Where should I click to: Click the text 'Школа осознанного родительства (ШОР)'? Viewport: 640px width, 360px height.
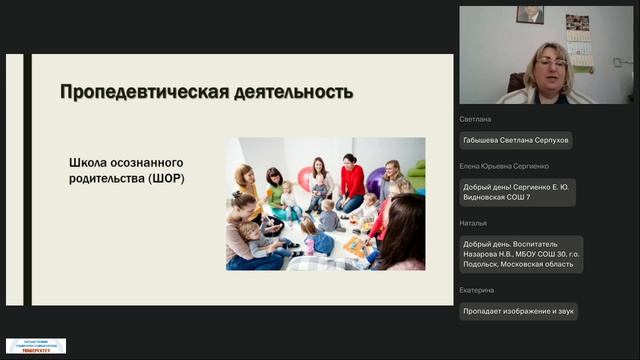coord(127,171)
